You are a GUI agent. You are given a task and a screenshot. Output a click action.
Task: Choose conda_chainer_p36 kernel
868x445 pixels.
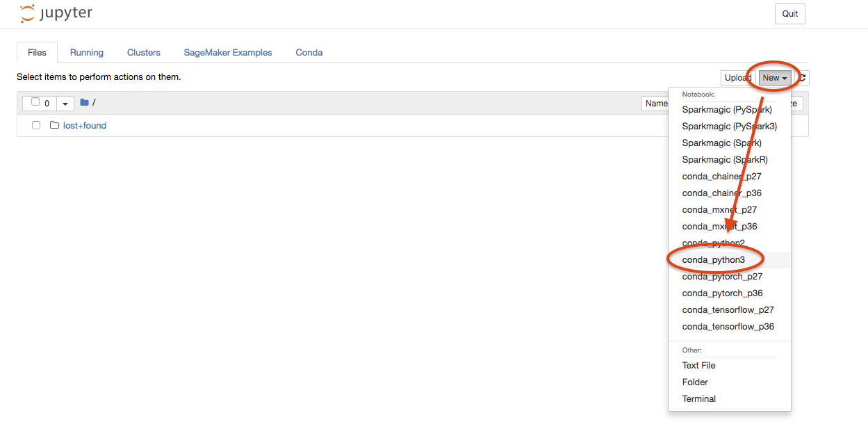point(730,193)
